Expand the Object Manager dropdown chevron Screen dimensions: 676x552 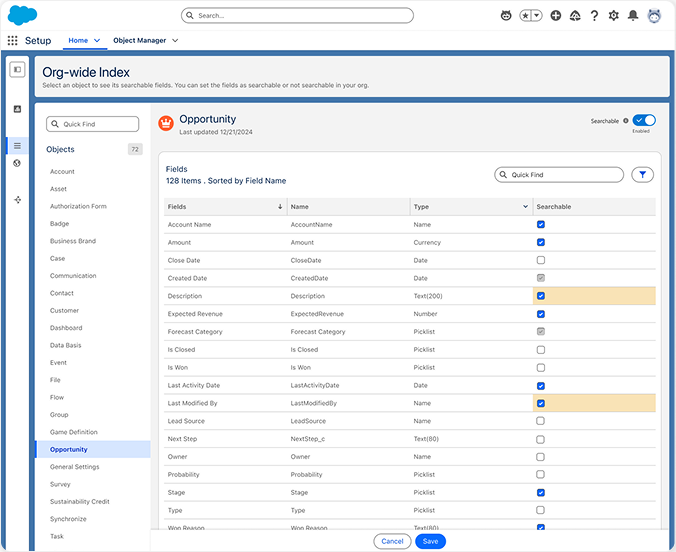175,41
